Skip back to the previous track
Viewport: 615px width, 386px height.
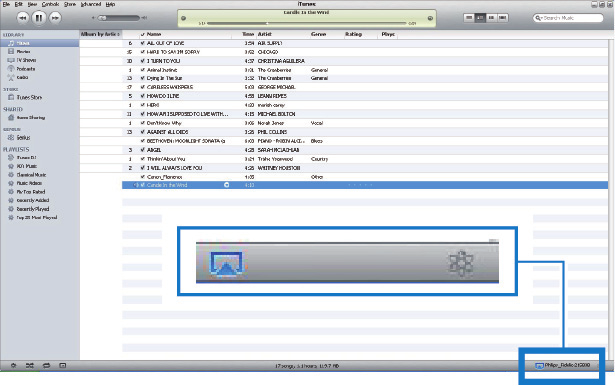[x=22, y=18]
